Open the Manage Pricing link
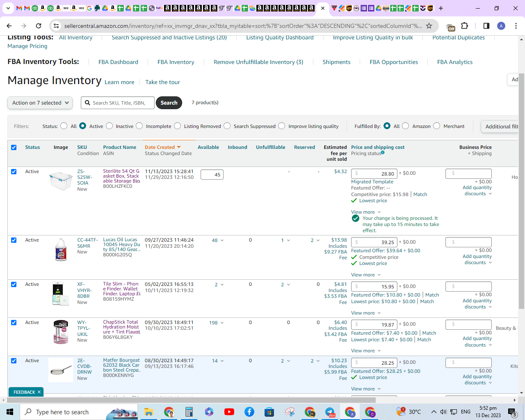This screenshot has width=525, height=420. pos(27,46)
